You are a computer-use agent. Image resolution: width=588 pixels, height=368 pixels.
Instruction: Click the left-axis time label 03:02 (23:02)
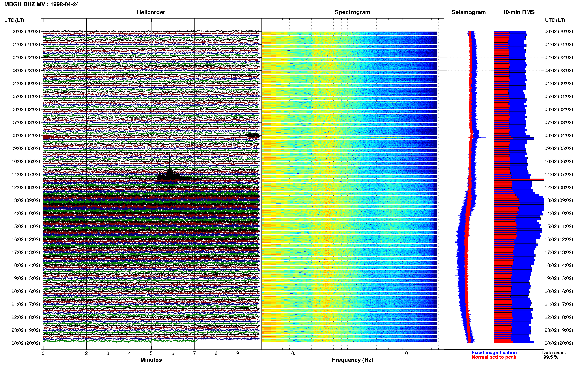[x=26, y=70]
